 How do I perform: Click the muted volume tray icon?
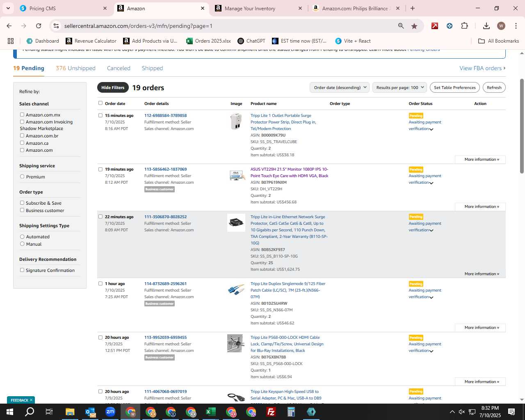(x=462, y=412)
